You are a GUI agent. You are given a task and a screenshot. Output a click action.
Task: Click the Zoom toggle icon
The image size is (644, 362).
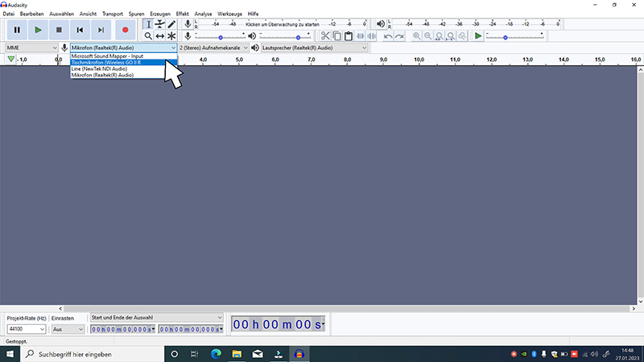tap(462, 36)
